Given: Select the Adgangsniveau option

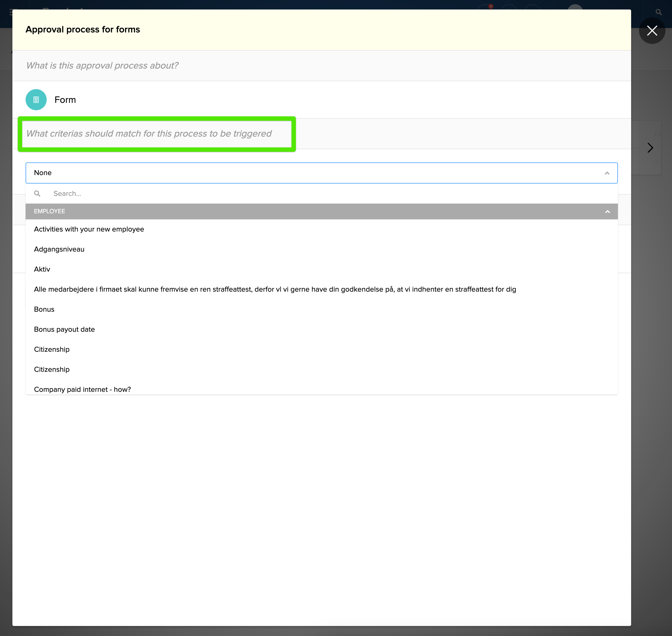Looking at the screenshot, I should [x=59, y=249].
